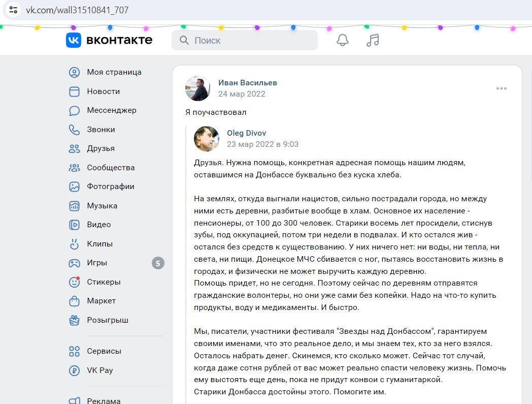Click the Розыгрыш gift icon
532x404 pixels.
pyautogui.click(x=74, y=320)
